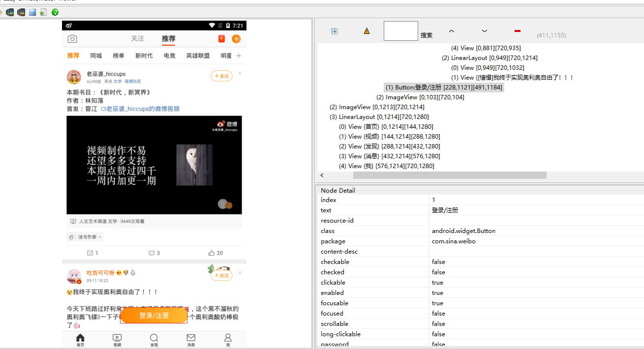Follow 吃货可可呀 with the 关注 button
Screen dimensions: 644x349
click(221, 276)
